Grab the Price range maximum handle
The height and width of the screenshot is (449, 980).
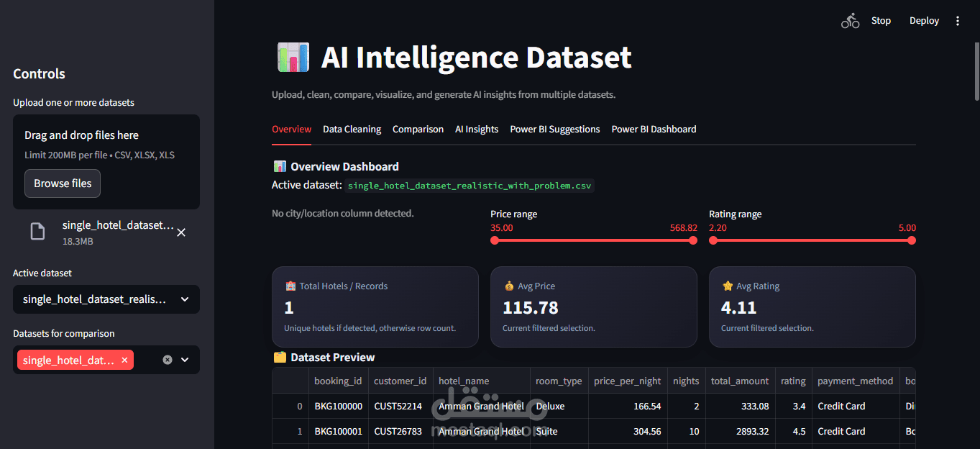693,240
